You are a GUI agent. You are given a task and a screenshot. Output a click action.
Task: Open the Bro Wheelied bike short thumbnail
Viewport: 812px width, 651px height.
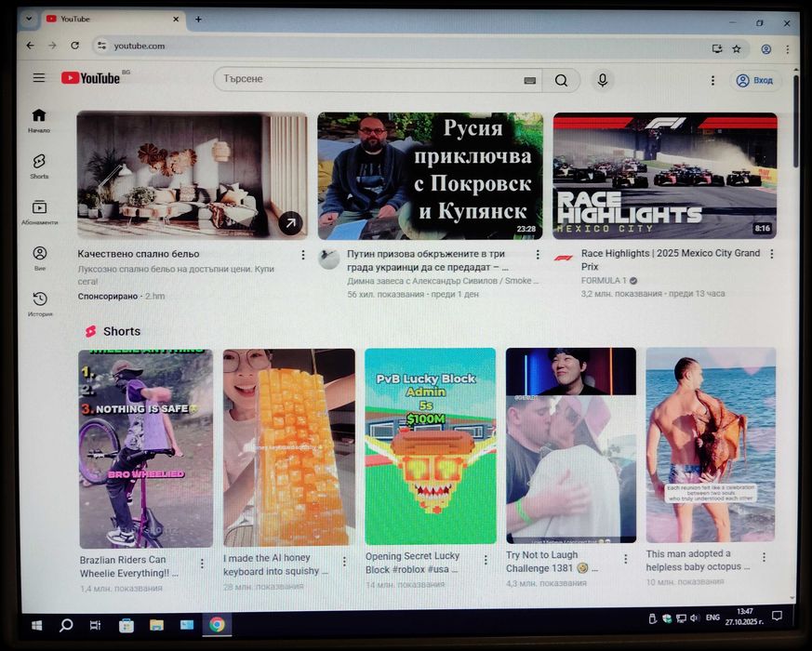click(146, 448)
